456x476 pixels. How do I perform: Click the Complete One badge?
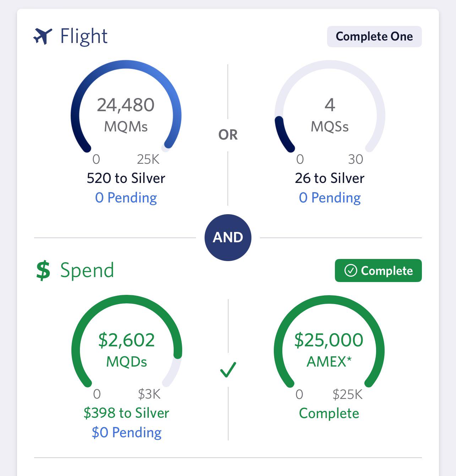point(374,36)
